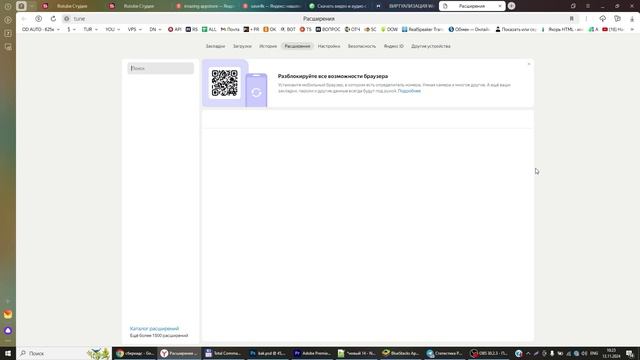640x360 pixels.
Task: Open the notification center icon in the taskbar
Action: 630,353
